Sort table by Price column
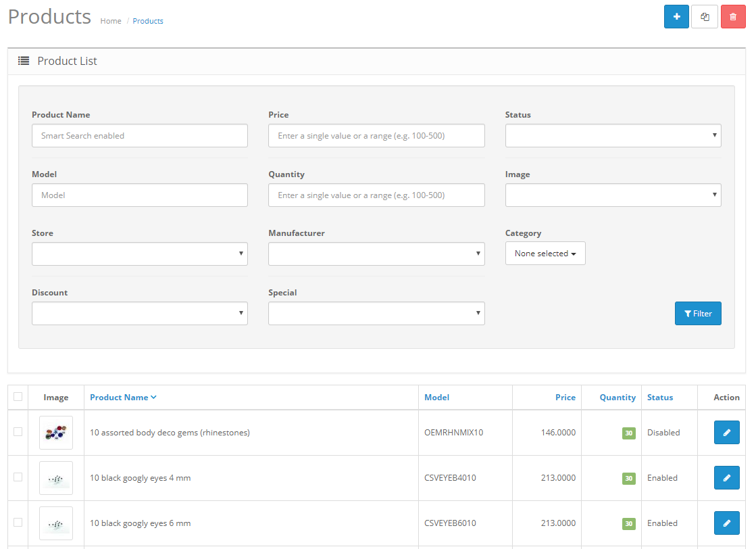 (565, 397)
